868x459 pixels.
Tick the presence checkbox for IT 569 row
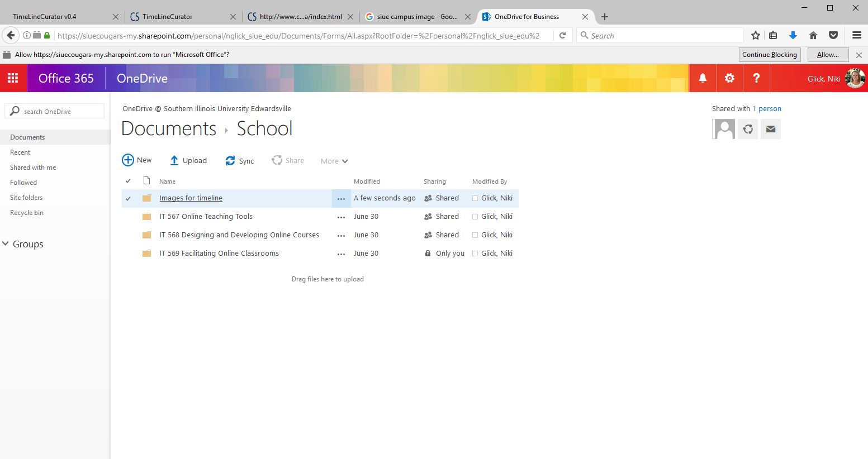pos(475,254)
